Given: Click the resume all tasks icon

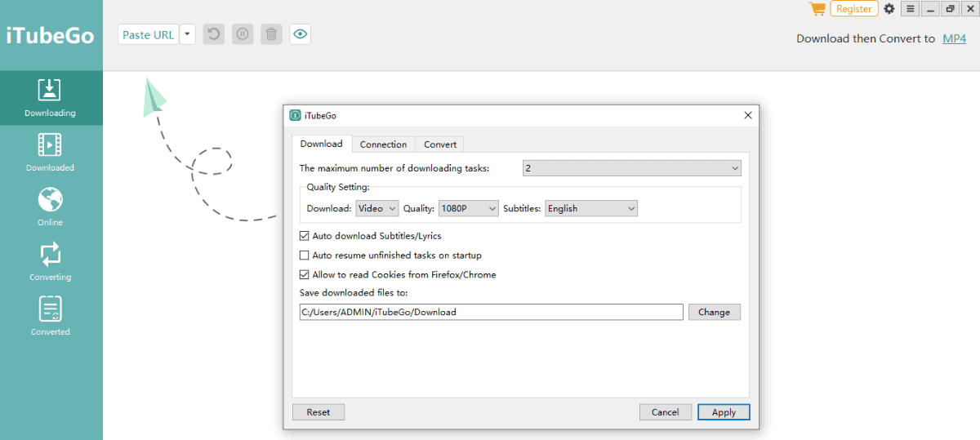Looking at the screenshot, I should tap(214, 34).
